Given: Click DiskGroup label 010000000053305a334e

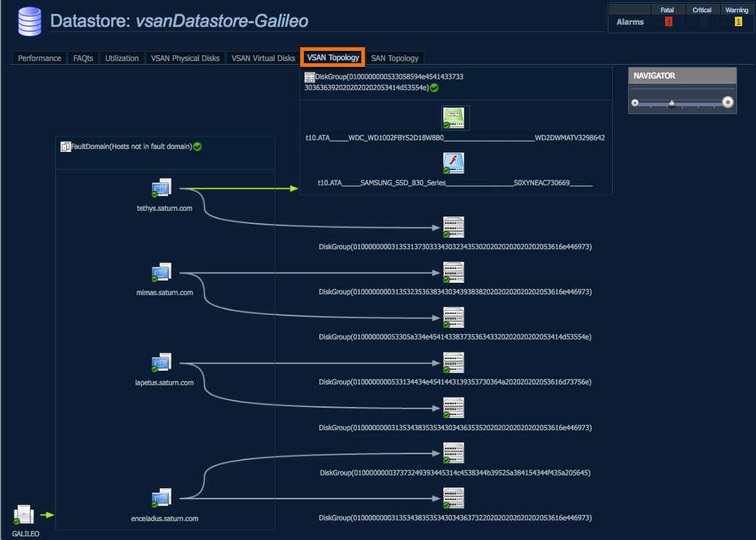Looking at the screenshot, I should pos(455,337).
